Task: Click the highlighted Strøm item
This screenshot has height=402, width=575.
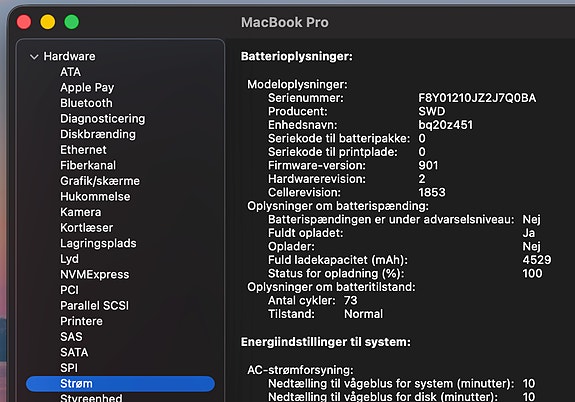Action: pos(120,384)
